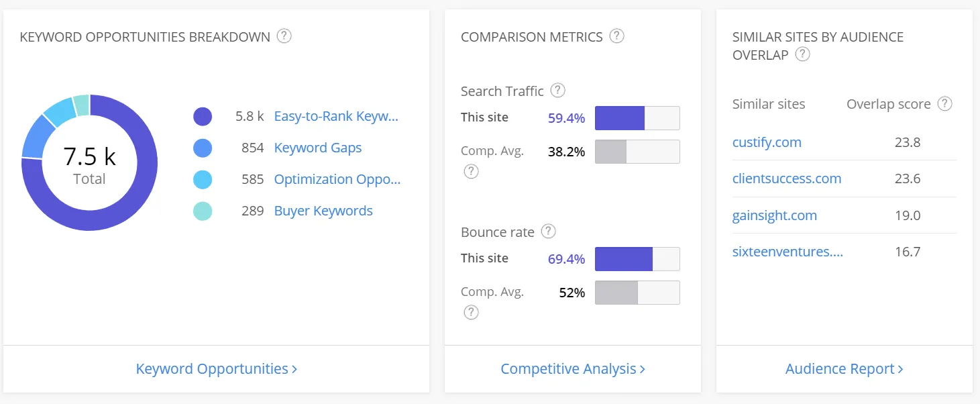980x404 pixels.
Task: Click help icon beside Similar Sites Audience Overlap
Action: 803,54
